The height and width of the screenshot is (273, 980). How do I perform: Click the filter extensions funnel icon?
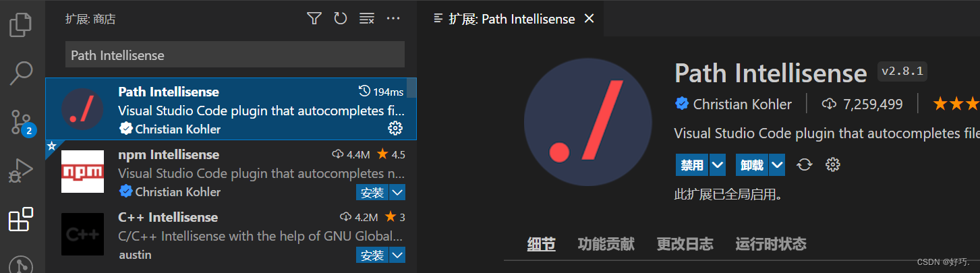(314, 19)
